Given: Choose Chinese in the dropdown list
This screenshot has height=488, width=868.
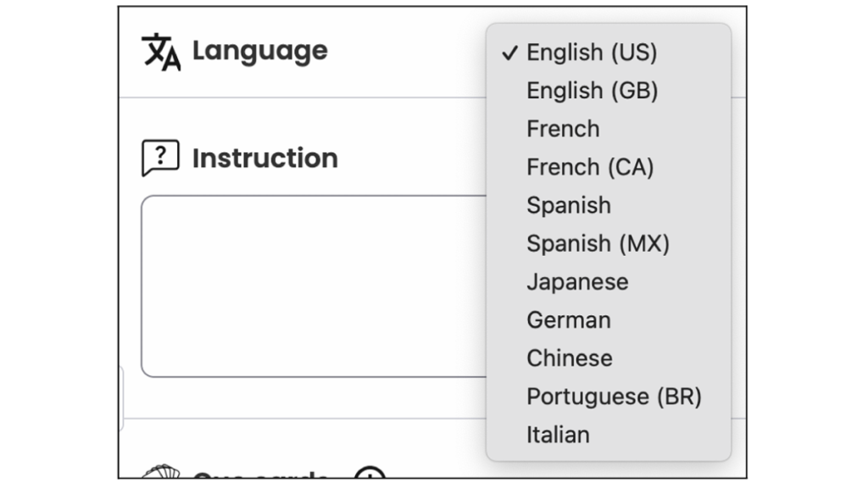Looking at the screenshot, I should pos(569,358).
